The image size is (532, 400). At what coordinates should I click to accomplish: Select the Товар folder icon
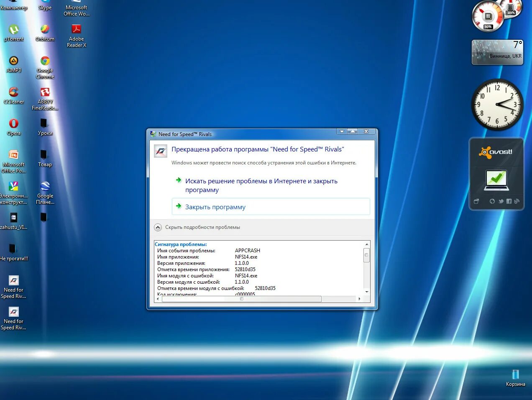(x=45, y=158)
